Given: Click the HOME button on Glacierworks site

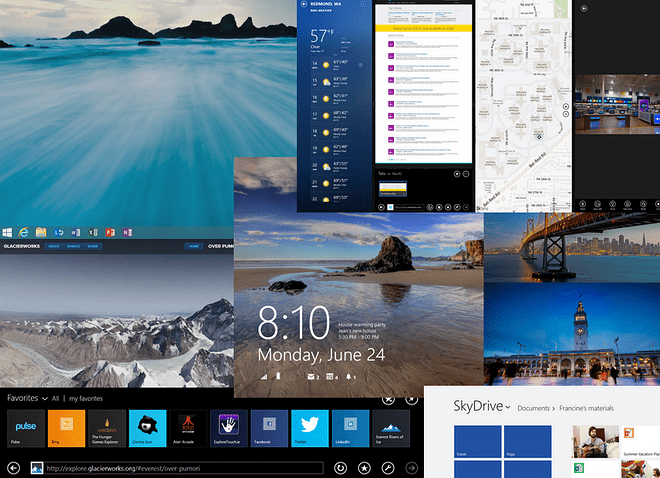Looking at the screenshot, I should (194, 246).
